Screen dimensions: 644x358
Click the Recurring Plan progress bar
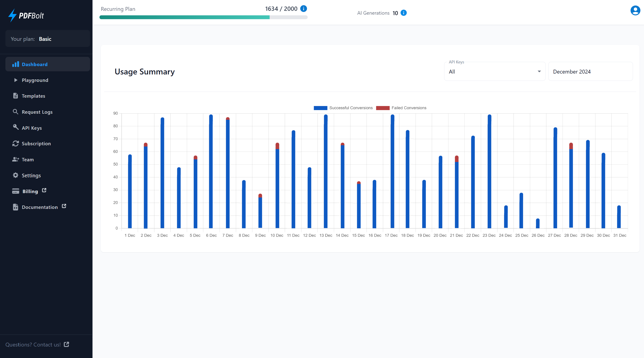click(x=203, y=17)
